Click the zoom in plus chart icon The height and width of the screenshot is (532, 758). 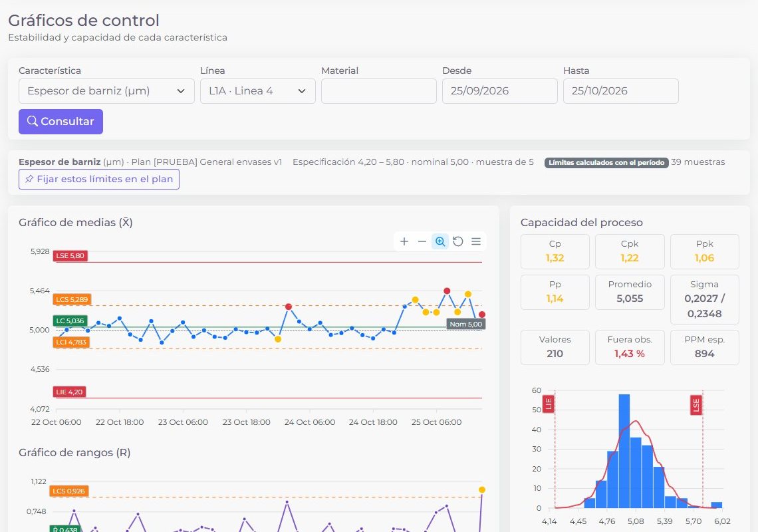coord(404,241)
